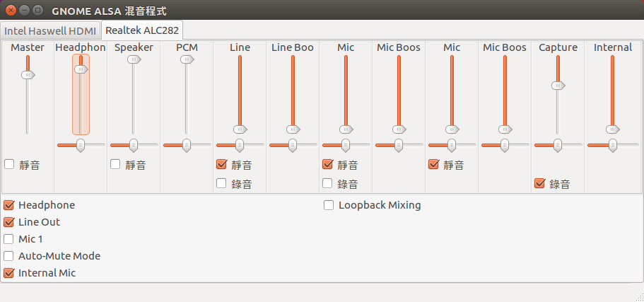Click the Line horizontal balance slider handle

(x=240, y=145)
